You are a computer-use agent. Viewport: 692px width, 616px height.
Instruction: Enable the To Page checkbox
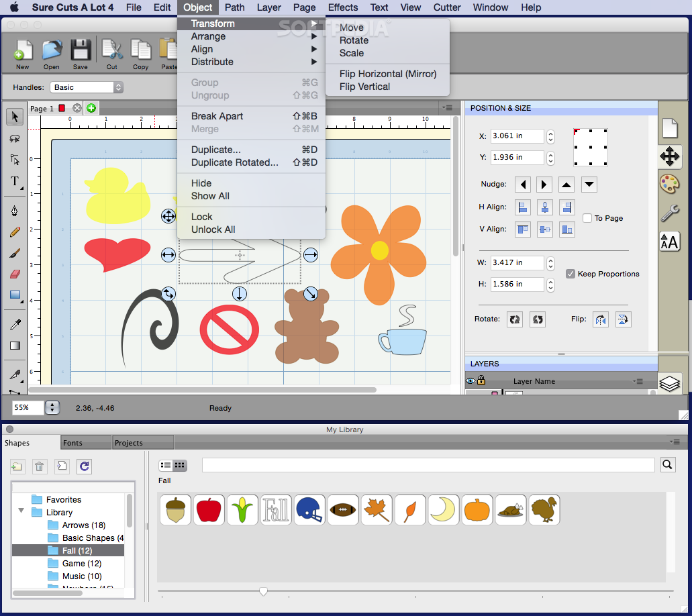click(x=587, y=218)
